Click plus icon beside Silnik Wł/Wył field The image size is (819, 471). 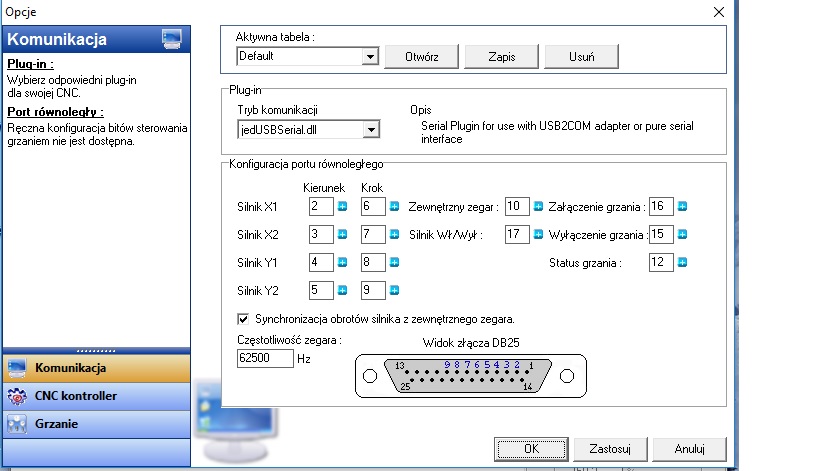[538, 235]
